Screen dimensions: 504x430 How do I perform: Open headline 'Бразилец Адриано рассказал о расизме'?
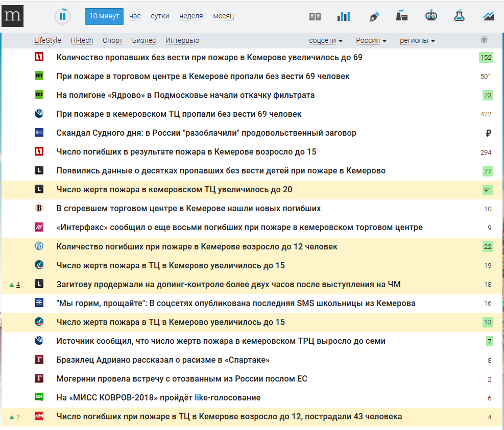pos(163,360)
